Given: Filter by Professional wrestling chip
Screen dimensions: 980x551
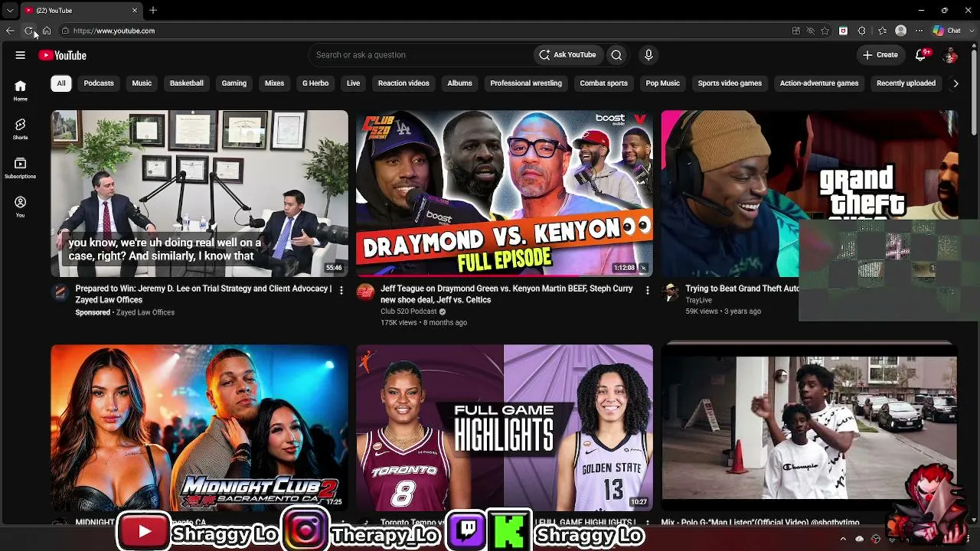Looking at the screenshot, I should (x=526, y=83).
